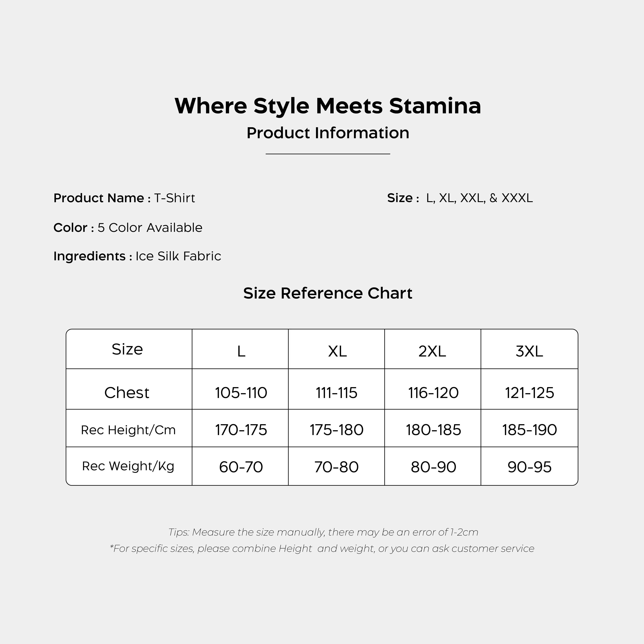Screen dimensions: 644x644
Task: Select the "Product Name : T-Shirt" text
Action: pos(124,198)
